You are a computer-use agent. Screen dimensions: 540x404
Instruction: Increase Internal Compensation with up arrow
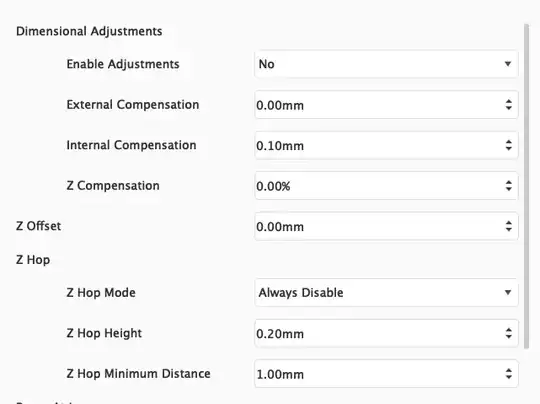point(509,142)
